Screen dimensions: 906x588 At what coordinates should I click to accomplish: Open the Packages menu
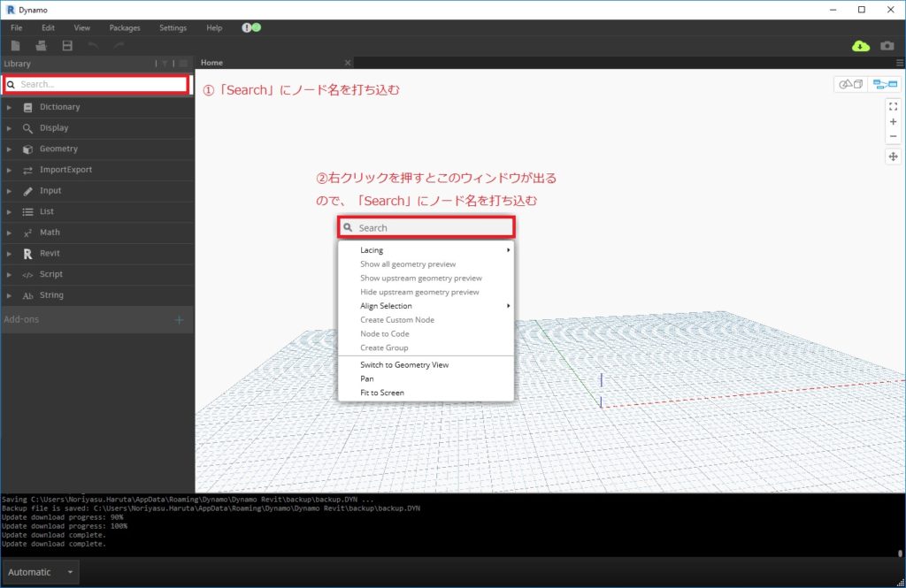(x=124, y=27)
